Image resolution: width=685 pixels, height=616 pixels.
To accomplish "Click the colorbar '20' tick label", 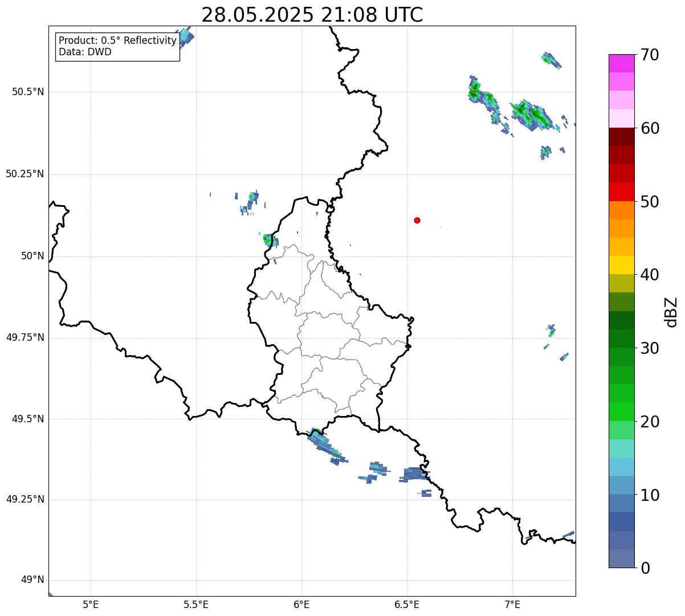I will pos(650,422).
